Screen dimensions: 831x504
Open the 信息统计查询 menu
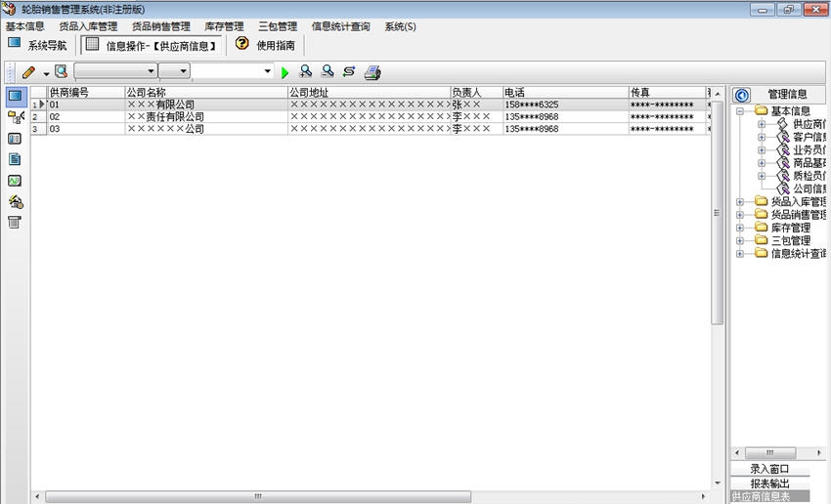click(x=341, y=26)
